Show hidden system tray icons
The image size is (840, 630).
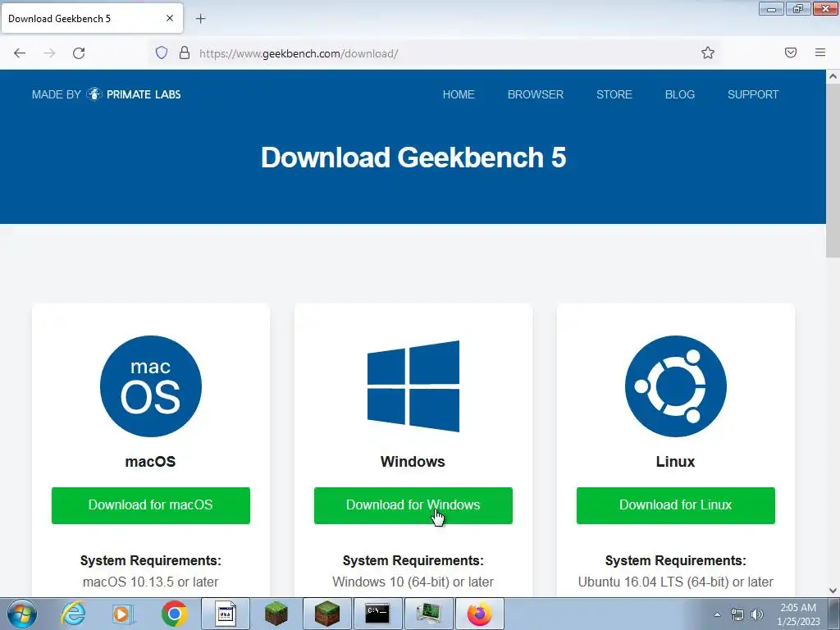coord(717,614)
